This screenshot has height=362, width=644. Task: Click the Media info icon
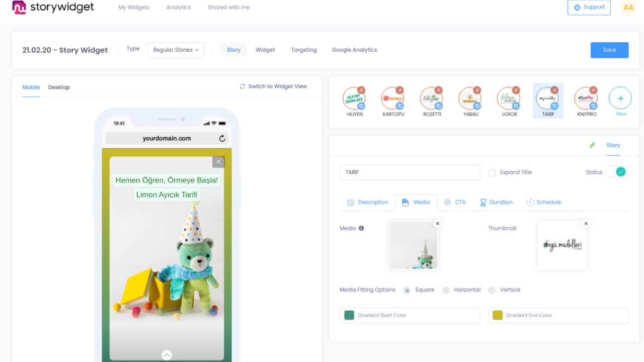click(361, 228)
